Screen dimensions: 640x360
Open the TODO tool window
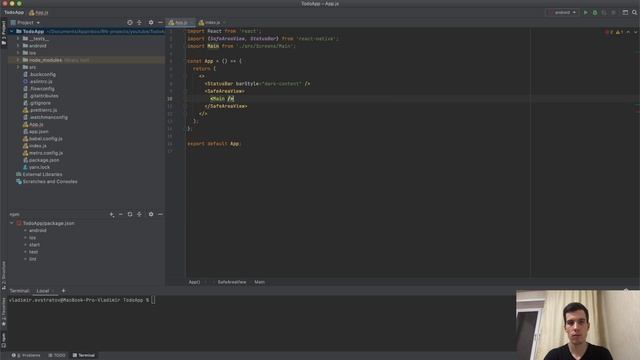(x=57, y=356)
